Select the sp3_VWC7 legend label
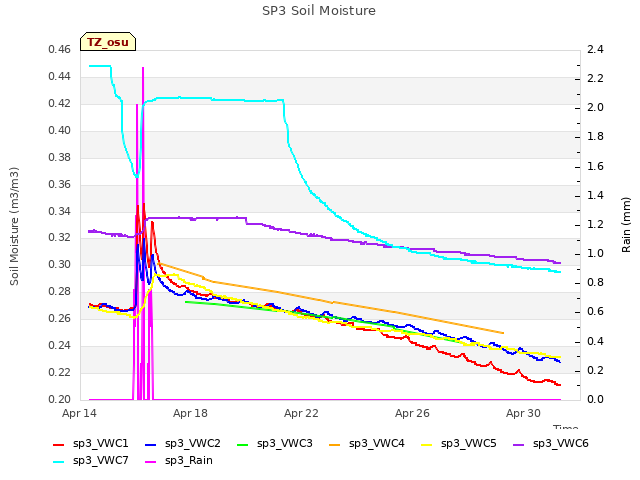The image size is (640, 480). click(x=100, y=461)
